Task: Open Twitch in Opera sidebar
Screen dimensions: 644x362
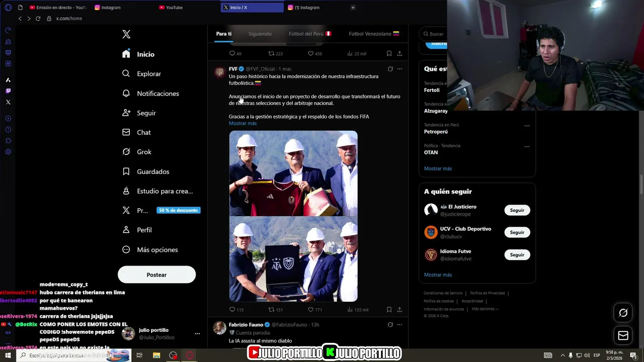Action: (x=8, y=91)
